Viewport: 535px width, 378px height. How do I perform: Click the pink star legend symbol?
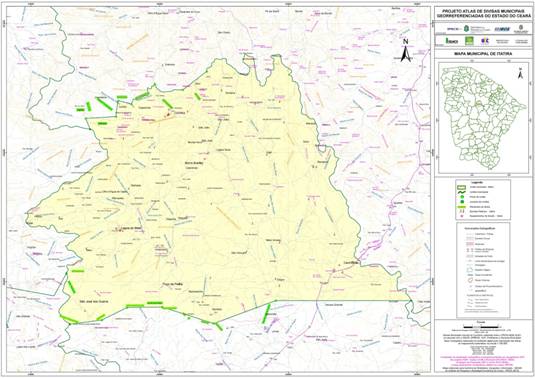(462, 216)
